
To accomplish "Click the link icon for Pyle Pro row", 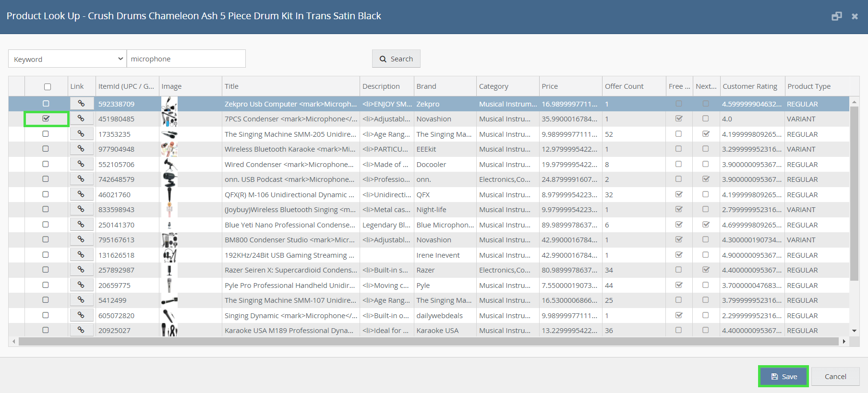I will click(81, 285).
